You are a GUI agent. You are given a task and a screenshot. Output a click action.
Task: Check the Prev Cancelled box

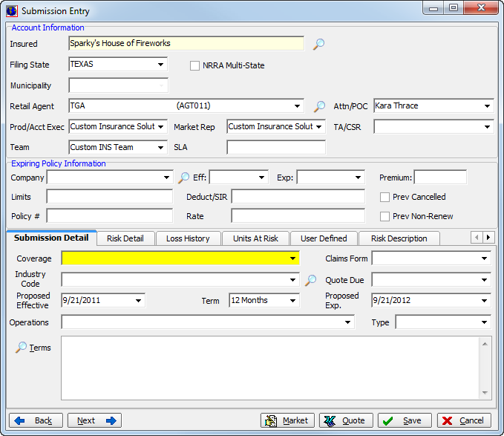[384, 197]
